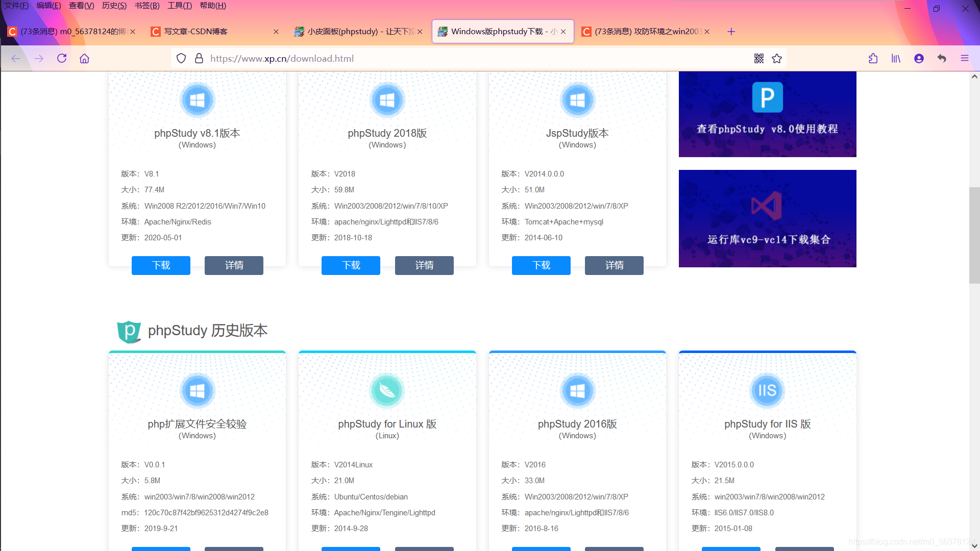The image size is (980, 551).
Task: View 详情 for phpStudy 2018版
Action: coord(424,265)
